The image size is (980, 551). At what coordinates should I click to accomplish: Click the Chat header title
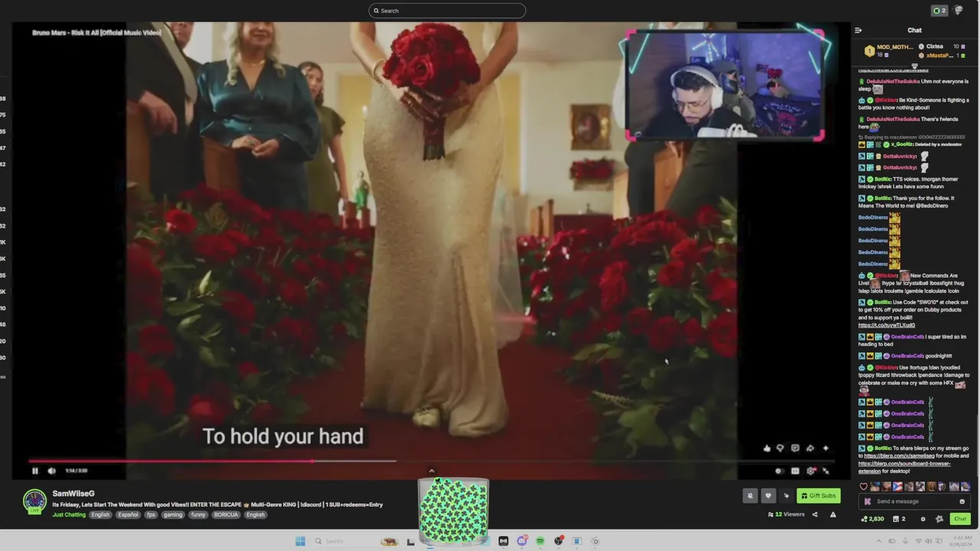coord(915,31)
